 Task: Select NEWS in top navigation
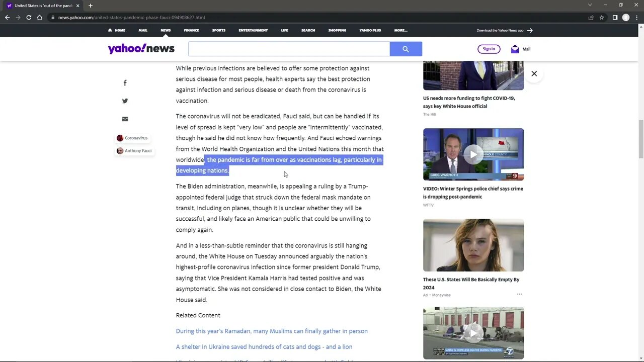[166, 30]
